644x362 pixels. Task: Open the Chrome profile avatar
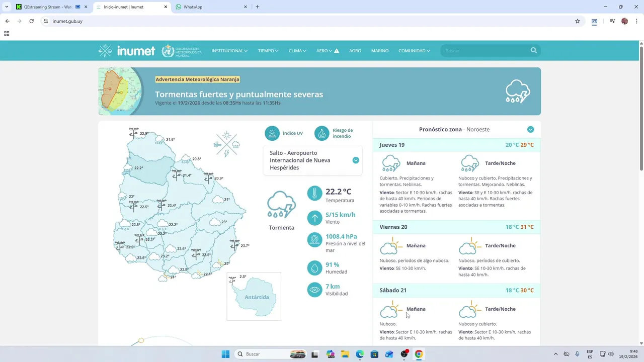click(x=624, y=21)
